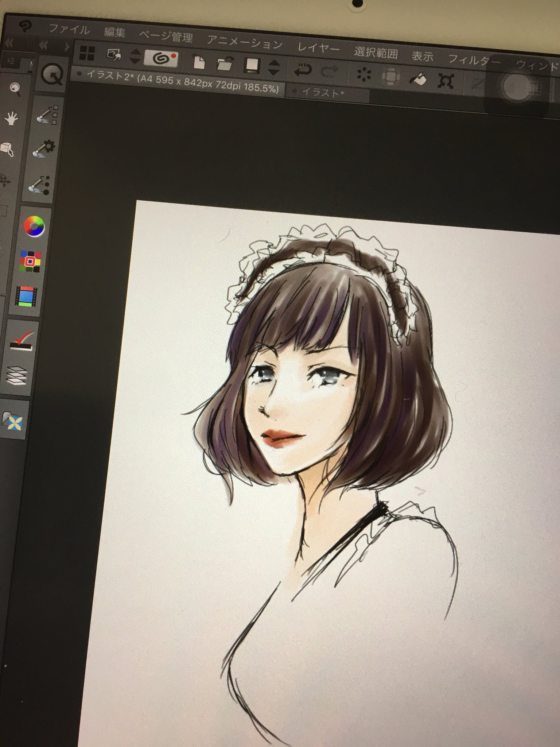Click the speech-bubble pen icon in command bar
Screen dimensions: 560x747
(x=114, y=55)
